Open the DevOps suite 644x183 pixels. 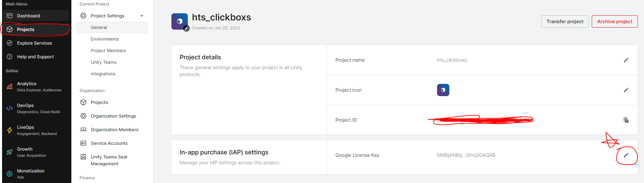click(x=36, y=108)
